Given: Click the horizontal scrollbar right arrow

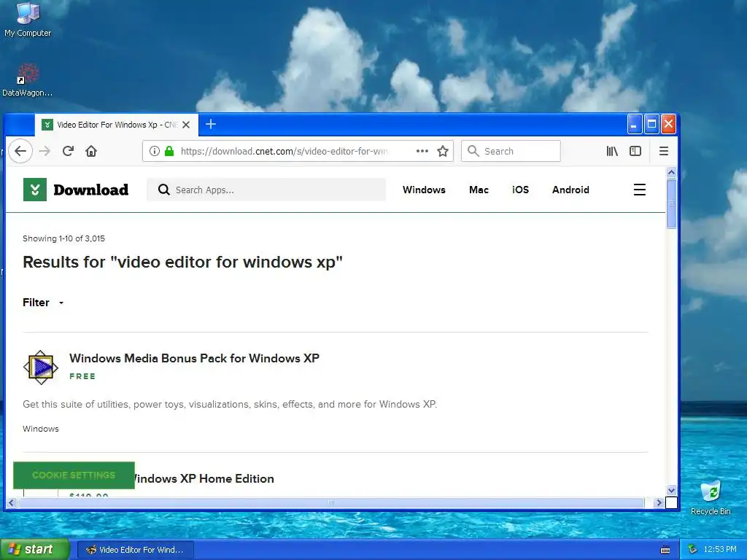Looking at the screenshot, I should pyautogui.click(x=659, y=502).
